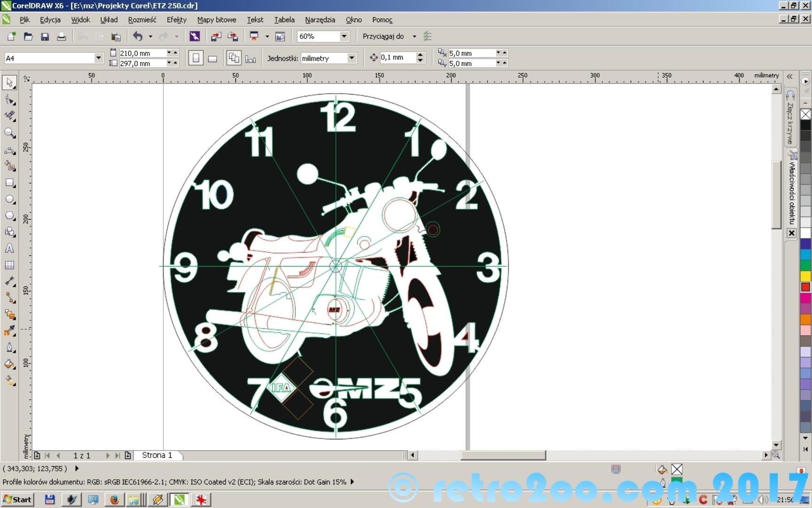Select the Zoom tool in toolbox

(9, 133)
